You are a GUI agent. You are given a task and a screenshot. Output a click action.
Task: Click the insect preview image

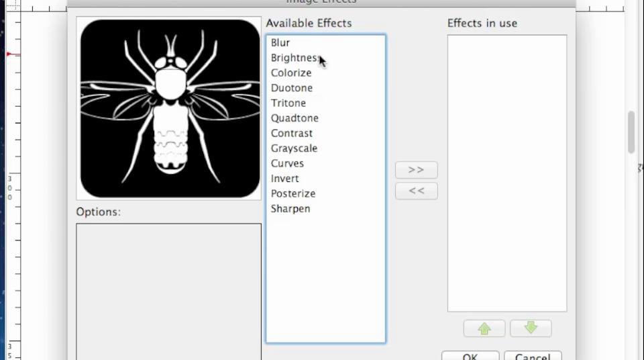[170, 109]
